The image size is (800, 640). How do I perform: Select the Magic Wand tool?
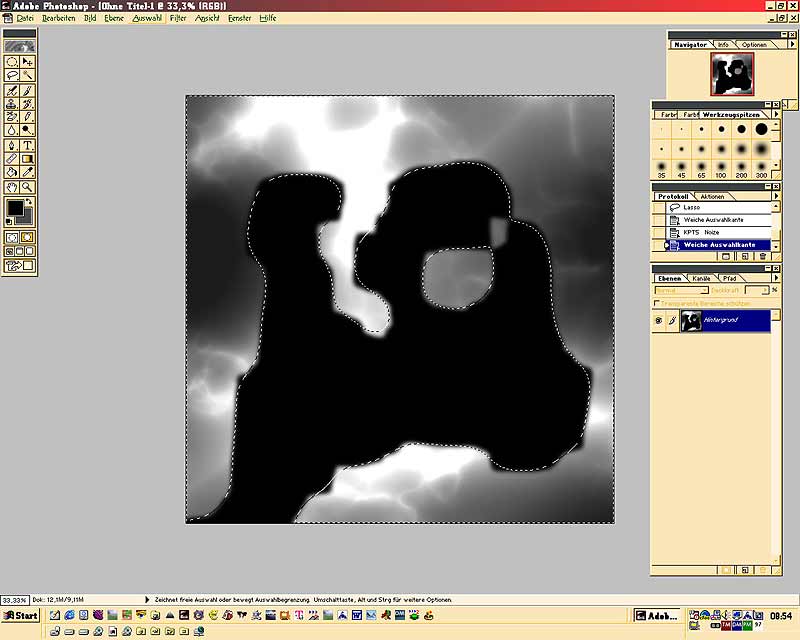(x=28, y=75)
